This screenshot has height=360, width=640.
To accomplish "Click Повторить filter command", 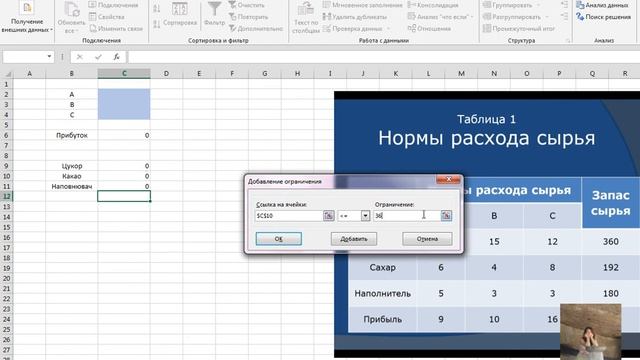I will 248,17.
